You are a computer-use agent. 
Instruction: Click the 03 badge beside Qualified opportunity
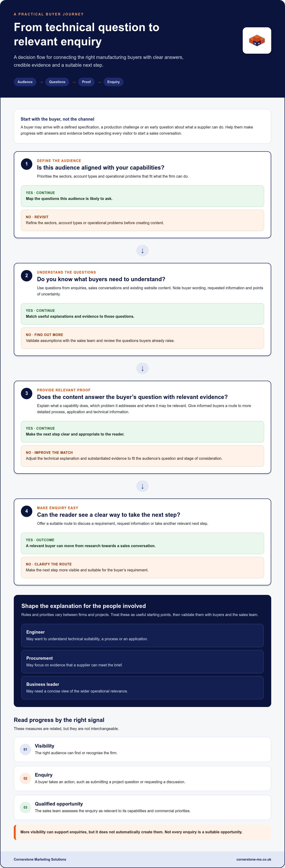click(x=25, y=807)
